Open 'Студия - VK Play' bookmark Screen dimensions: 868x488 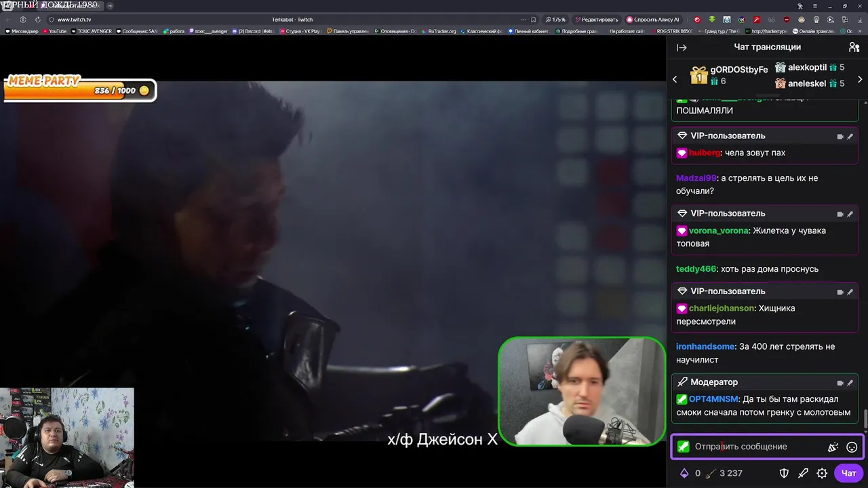pos(299,31)
